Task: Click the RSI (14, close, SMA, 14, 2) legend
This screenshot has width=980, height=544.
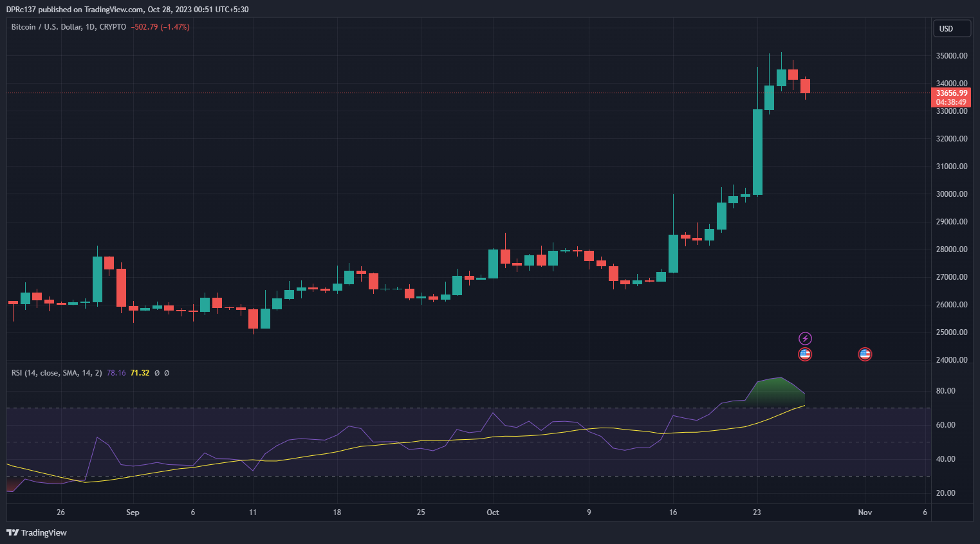Action: click(x=57, y=373)
